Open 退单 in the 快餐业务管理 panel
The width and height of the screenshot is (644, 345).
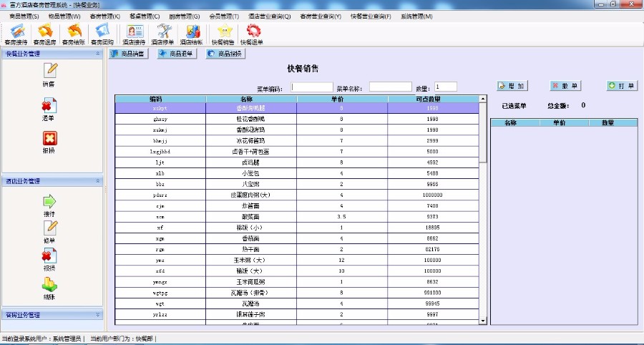pos(49,110)
